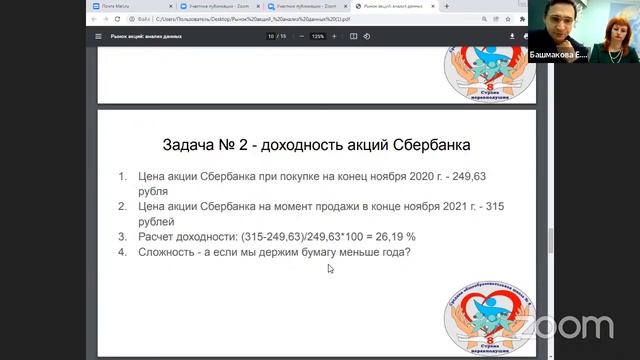Click the man's video thumbnail
This screenshot has width=640, height=360.
558,31
